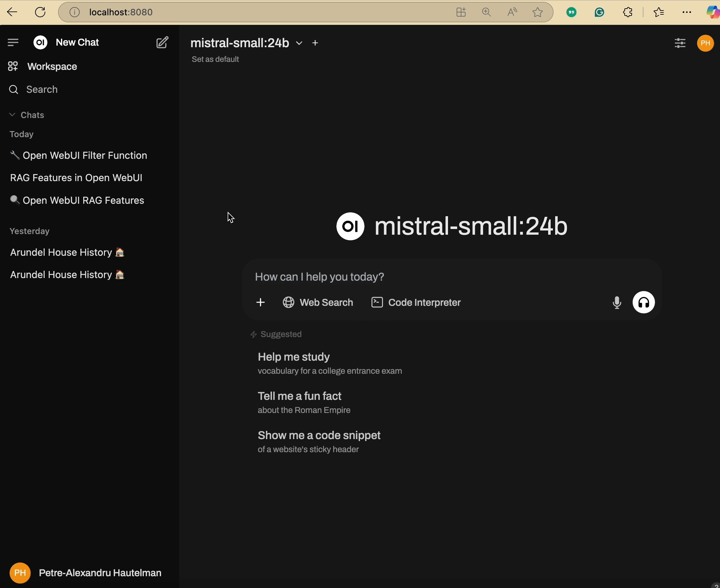Click the Set as default link
The height and width of the screenshot is (588, 720).
point(215,59)
